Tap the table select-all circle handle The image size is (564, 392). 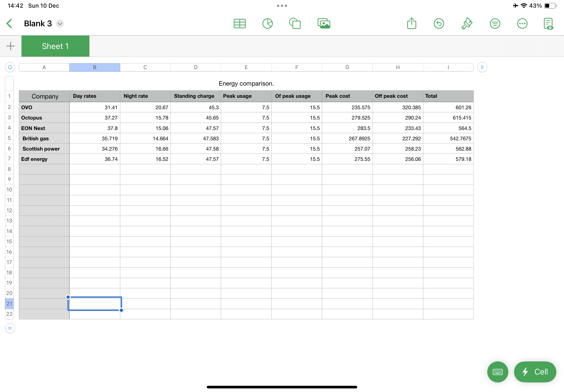[x=10, y=67]
